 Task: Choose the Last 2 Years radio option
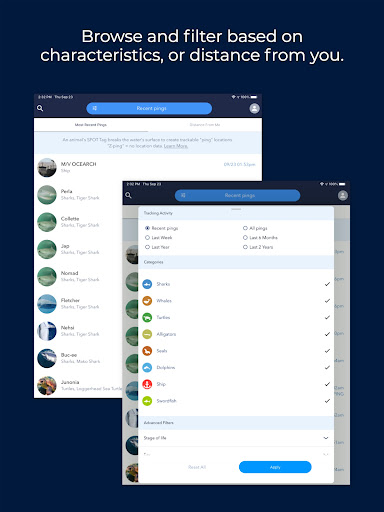[x=245, y=247]
